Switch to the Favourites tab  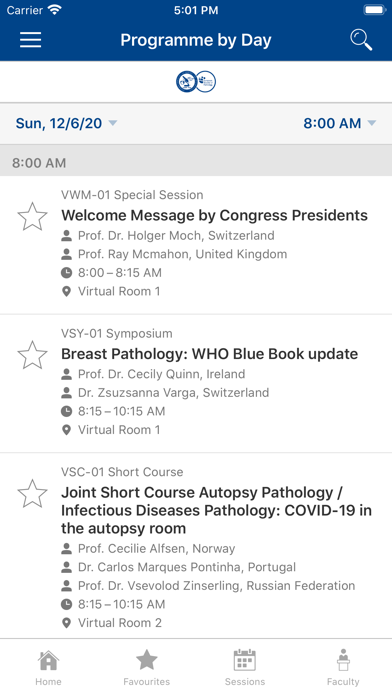point(147,667)
